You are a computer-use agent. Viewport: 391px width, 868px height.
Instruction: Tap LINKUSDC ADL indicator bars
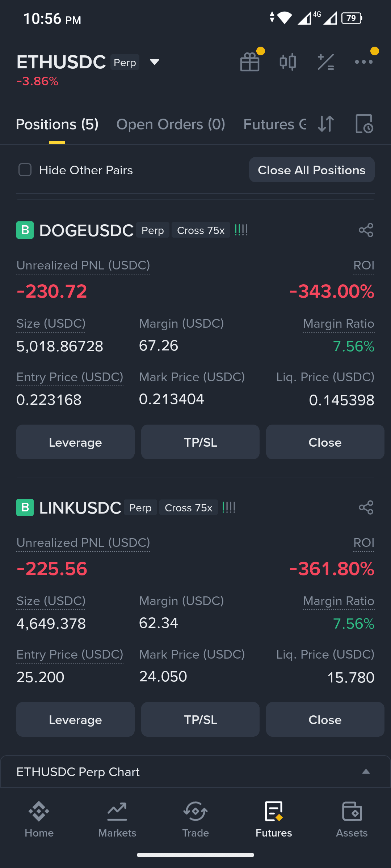coord(229,507)
